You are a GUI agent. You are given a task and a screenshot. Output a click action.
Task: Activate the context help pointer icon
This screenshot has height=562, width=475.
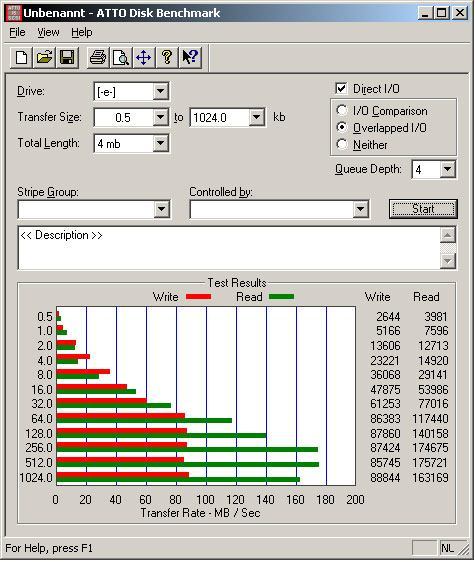click(190, 57)
